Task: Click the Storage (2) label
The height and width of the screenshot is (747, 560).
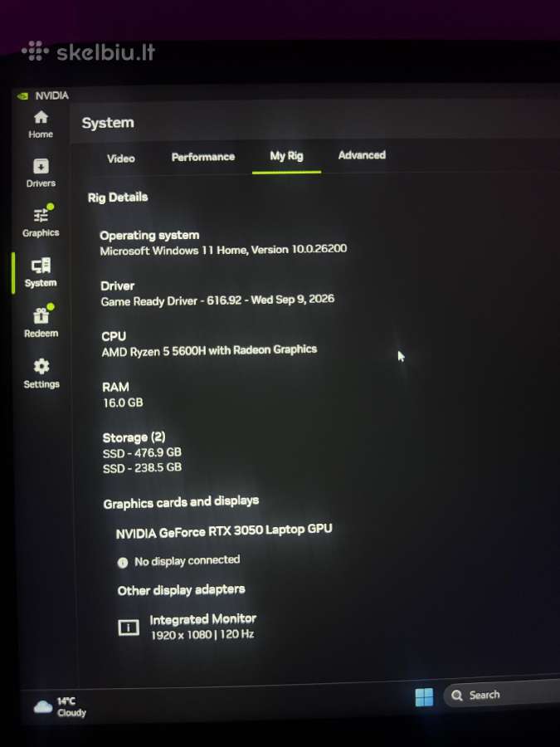Action: (134, 437)
